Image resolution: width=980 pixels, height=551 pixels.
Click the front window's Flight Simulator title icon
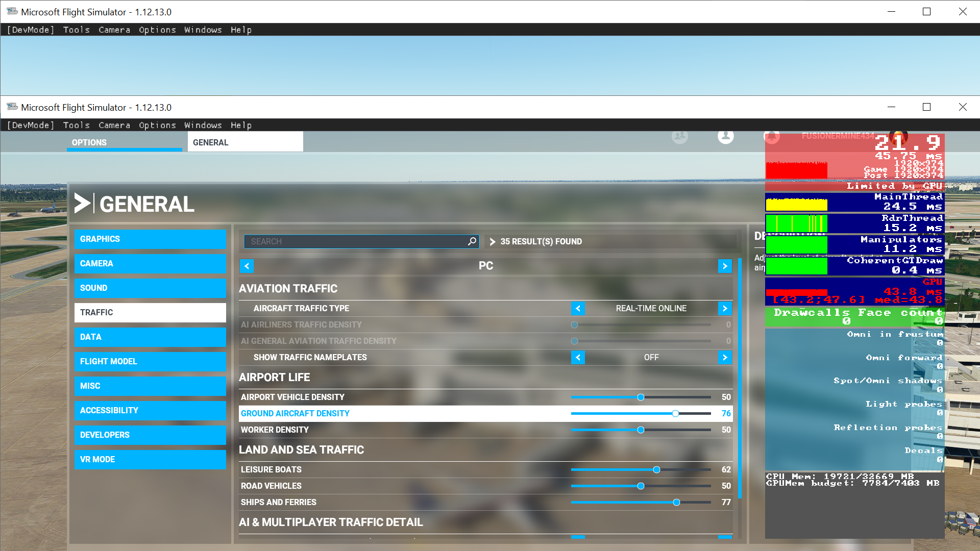[x=12, y=107]
